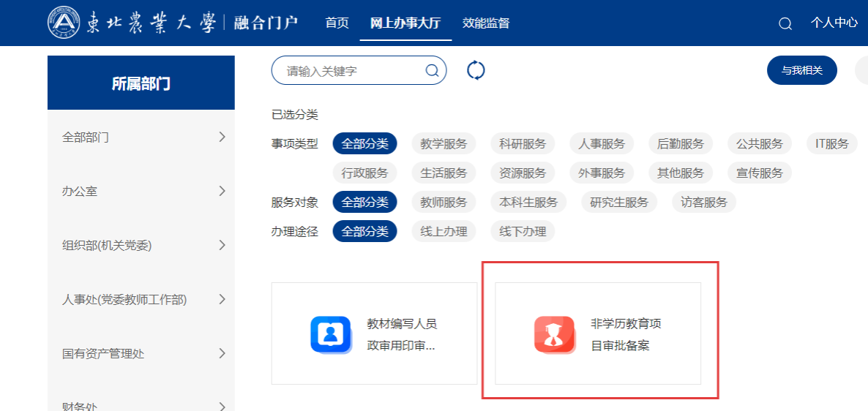Select 本科生服务 service target filter
Viewport: 868px width, 411px height.
pyautogui.click(x=528, y=202)
